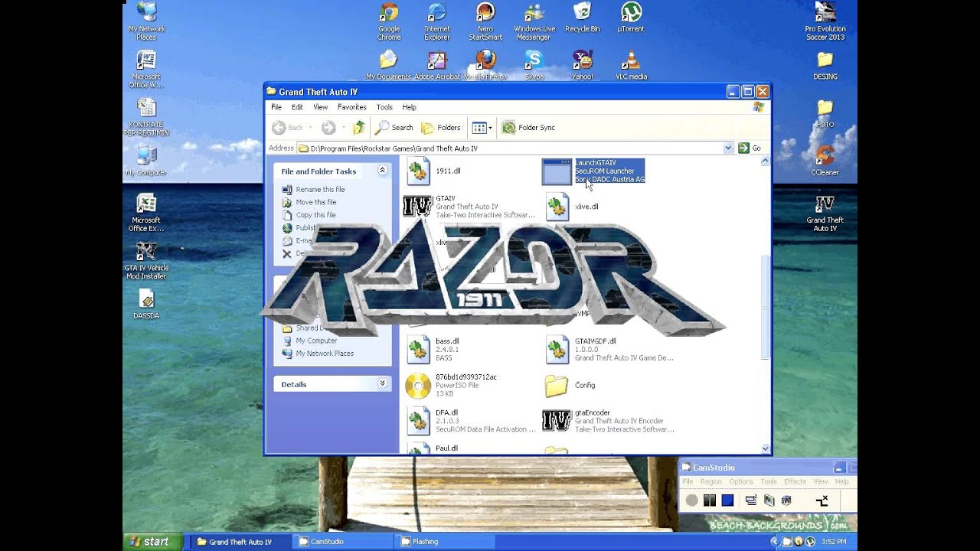
Task: Select the 876bd1d9393712ac PowerISO file
Action: click(450, 385)
